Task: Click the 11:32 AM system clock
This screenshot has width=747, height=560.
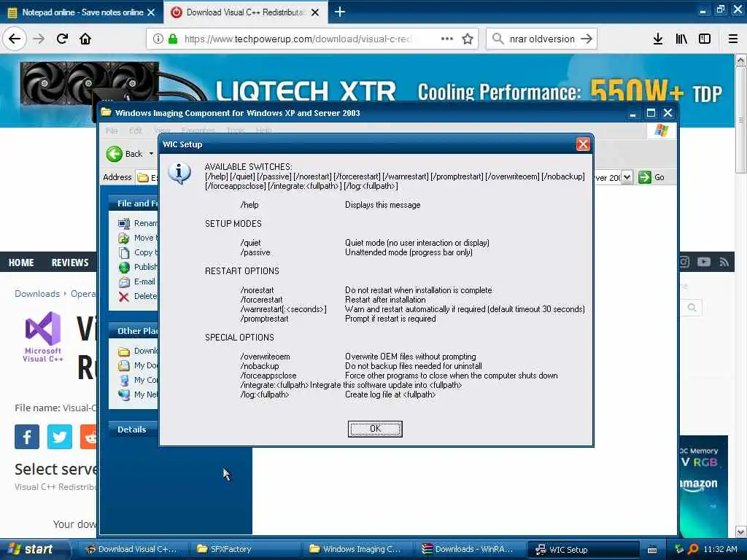Action: (720, 549)
